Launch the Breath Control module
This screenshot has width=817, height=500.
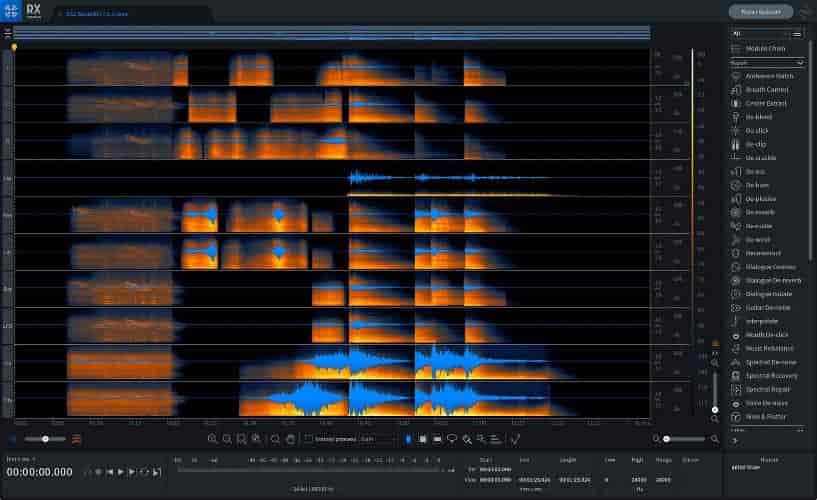[x=766, y=90]
